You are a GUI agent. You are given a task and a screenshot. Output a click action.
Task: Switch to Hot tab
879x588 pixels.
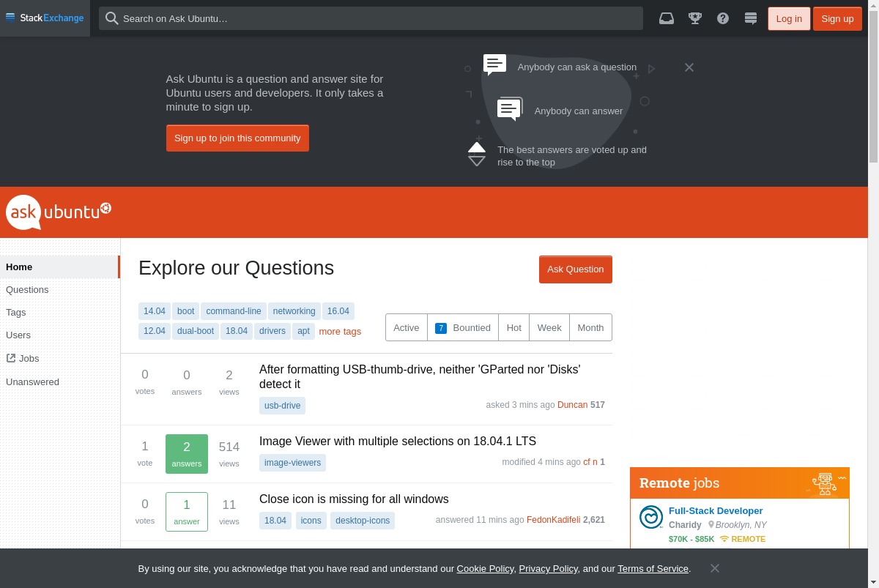tap(514, 327)
